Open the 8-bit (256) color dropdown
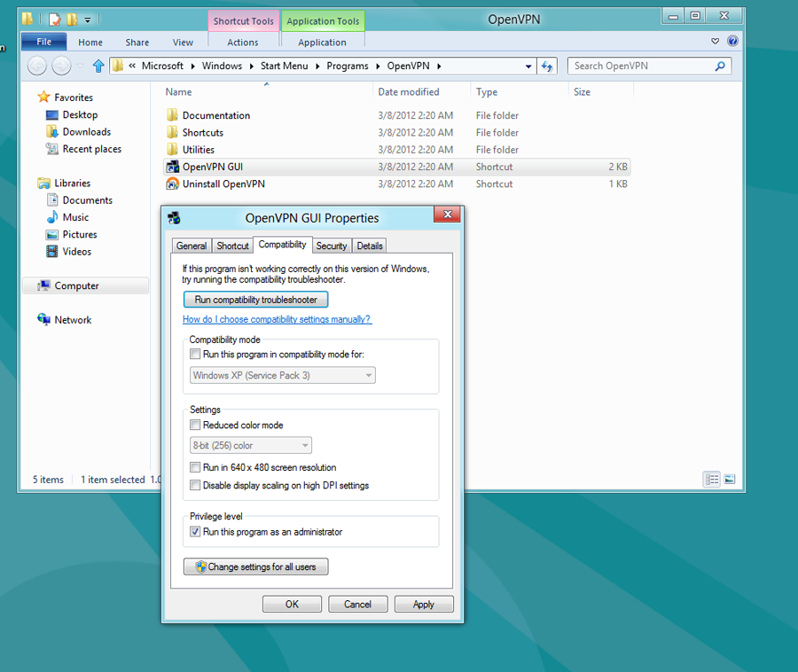 (x=250, y=446)
